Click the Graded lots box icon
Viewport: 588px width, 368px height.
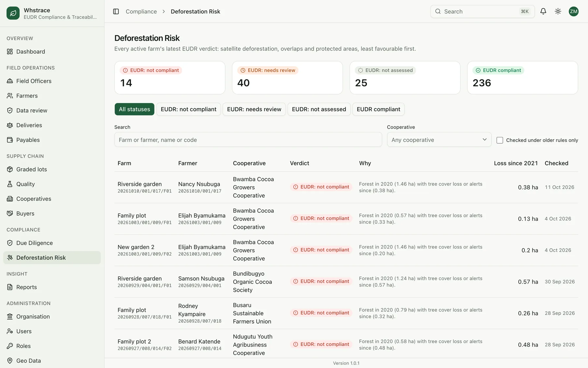(x=10, y=169)
